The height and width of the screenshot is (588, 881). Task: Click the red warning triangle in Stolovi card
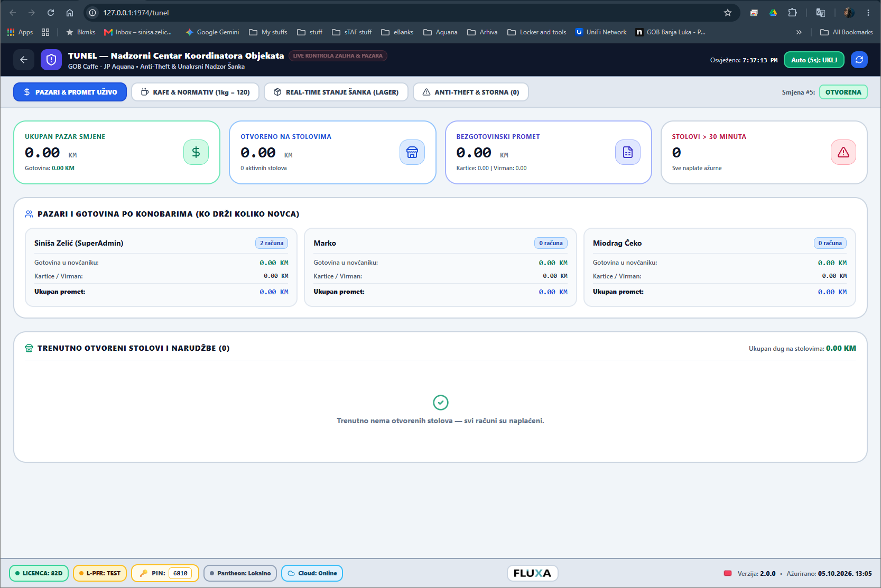843,152
